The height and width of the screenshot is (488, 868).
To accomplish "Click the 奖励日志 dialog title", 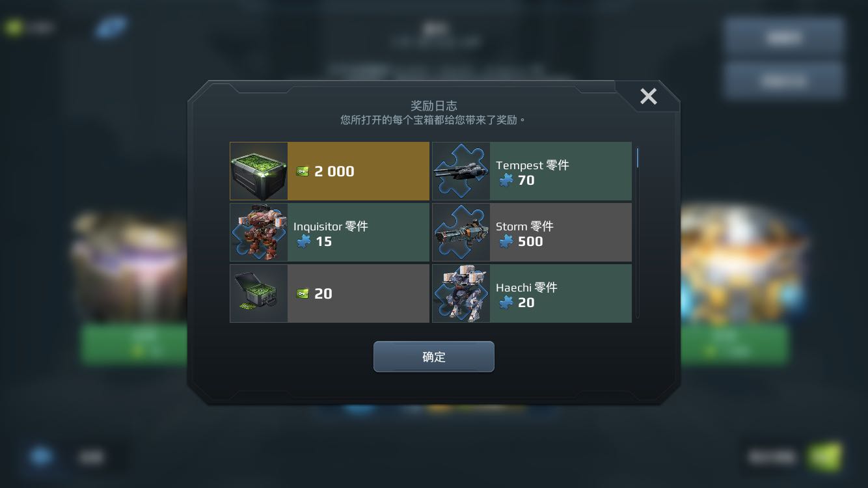I will (433, 105).
